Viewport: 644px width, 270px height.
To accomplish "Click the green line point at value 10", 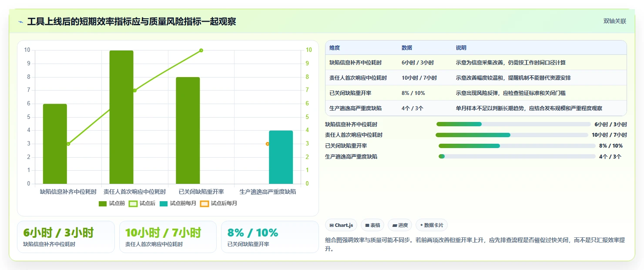I will (x=201, y=51).
